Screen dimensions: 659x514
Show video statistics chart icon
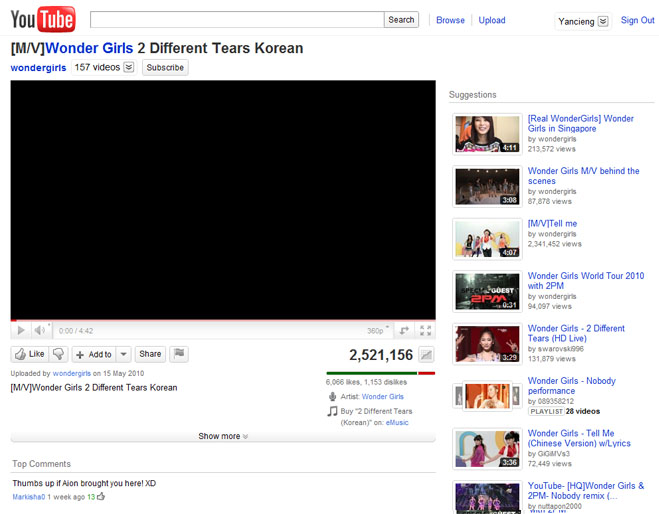(426, 355)
